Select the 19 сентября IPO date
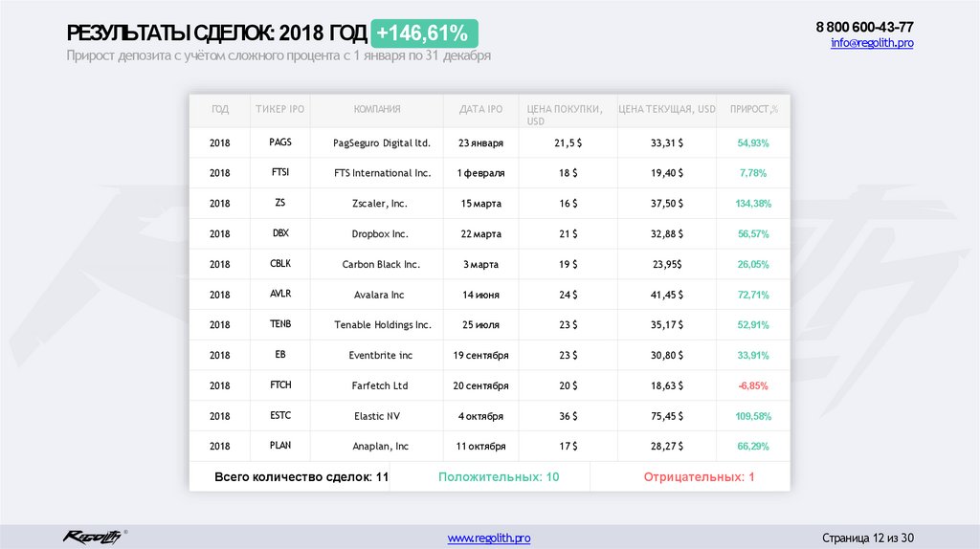The width and height of the screenshot is (980, 549). click(x=480, y=356)
